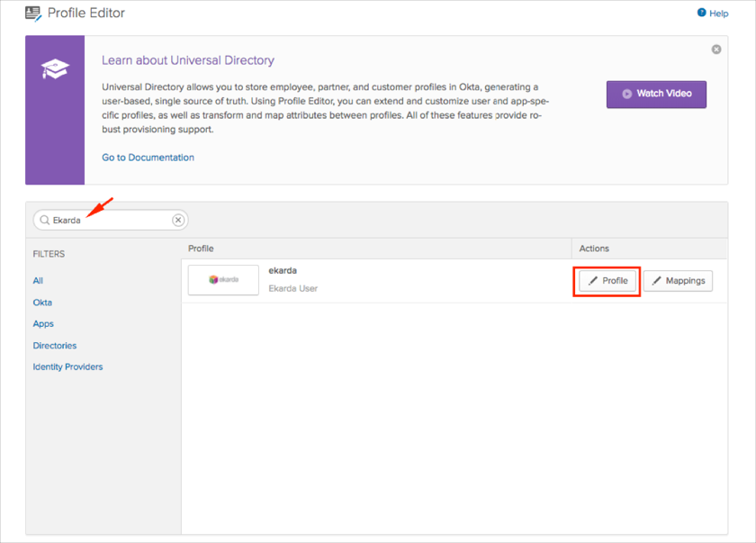
Task: Click the Profile Editor icon in the header
Action: click(x=33, y=14)
